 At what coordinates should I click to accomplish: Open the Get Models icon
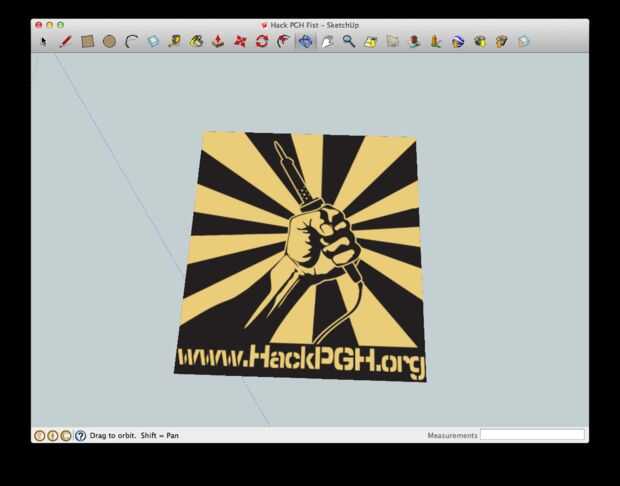tap(480, 41)
